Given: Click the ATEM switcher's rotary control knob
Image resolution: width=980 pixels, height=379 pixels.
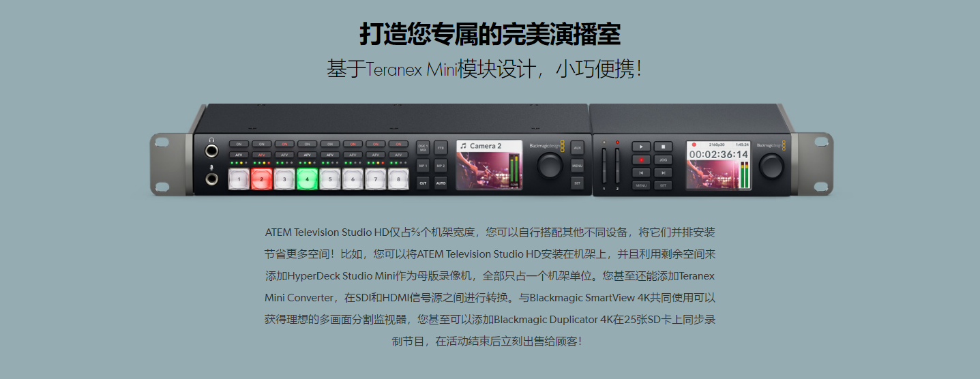Looking at the screenshot, I should [x=550, y=165].
